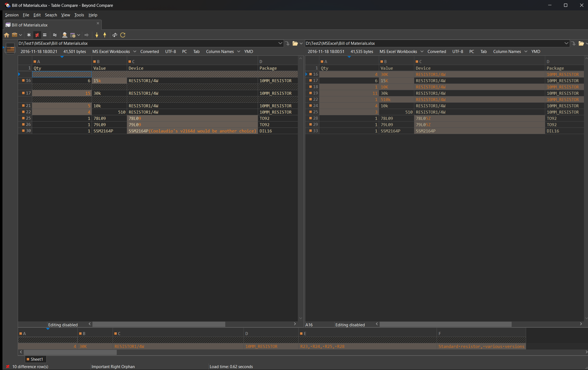The width and height of the screenshot is (588, 370).
Task: Toggle Show All rows asterisk
Action: tap(29, 35)
